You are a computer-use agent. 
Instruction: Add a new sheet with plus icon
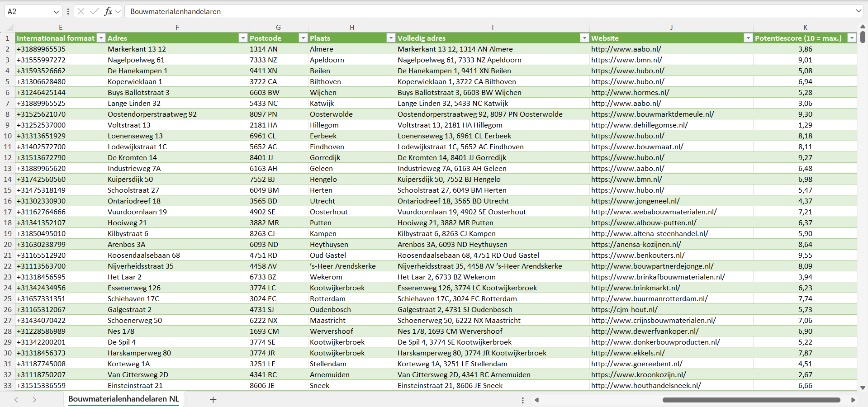click(x=213, y=400)
